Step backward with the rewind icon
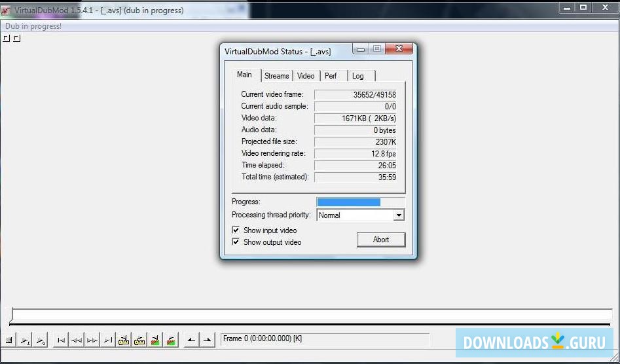Image resolution: width=620 pixels, height=364 pixels. 77,340
